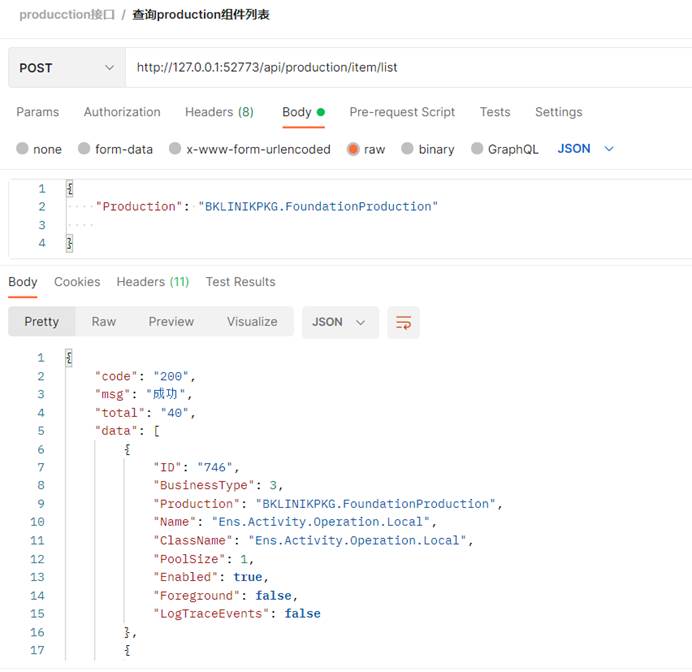
Task: Open the response JSON format dropdown
Action: point(340,323)
